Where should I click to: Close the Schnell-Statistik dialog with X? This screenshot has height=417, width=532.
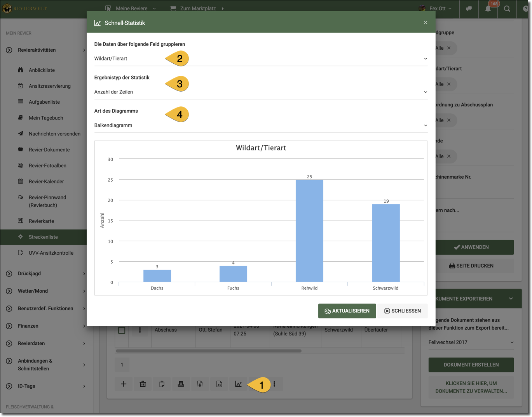(x=426, y=23)
